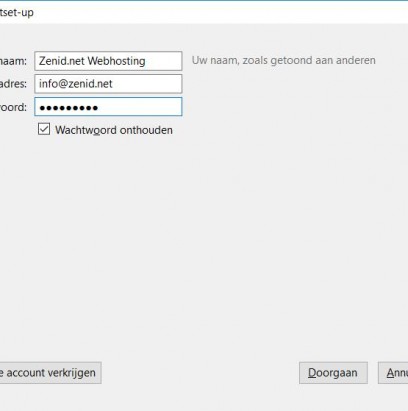
Task: Focus the name field containing Zenid.net Webhosting
Action: 108,61
